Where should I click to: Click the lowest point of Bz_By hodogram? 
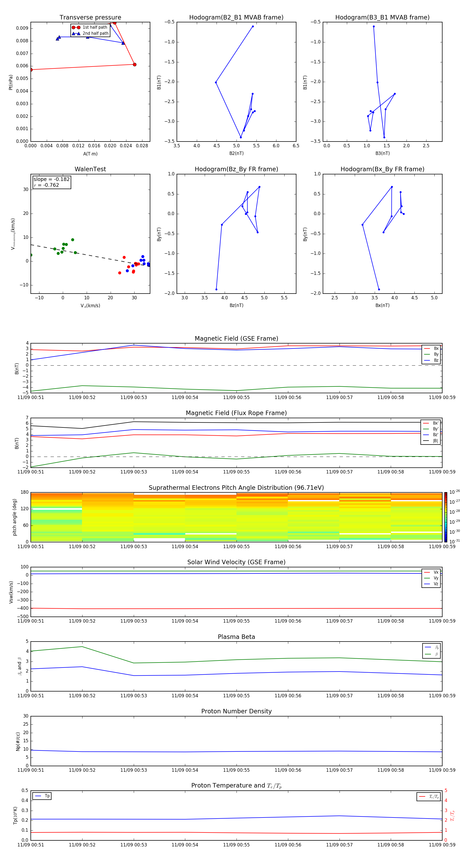point(216,289)
